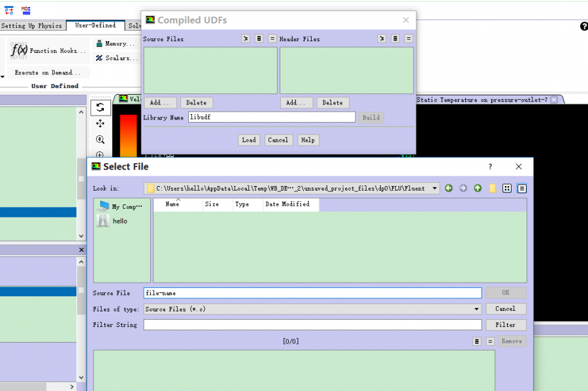
Task: Close the Static Temperature tab
Action: point(554,100)
